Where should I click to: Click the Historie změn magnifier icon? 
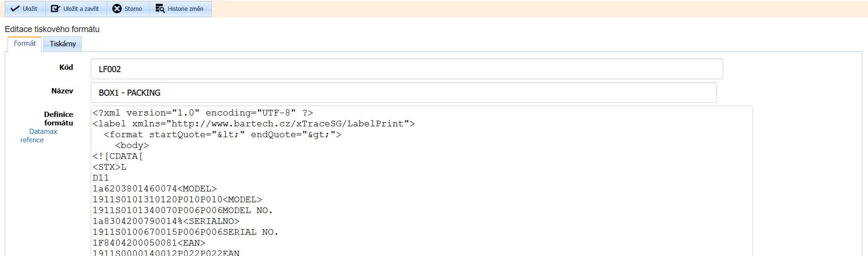[x=160, y=9]
